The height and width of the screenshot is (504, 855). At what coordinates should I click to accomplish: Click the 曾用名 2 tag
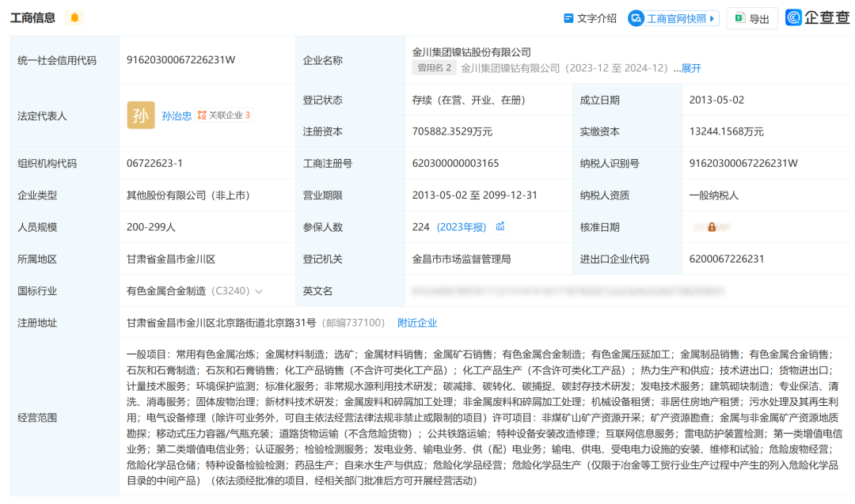point(434,68)
